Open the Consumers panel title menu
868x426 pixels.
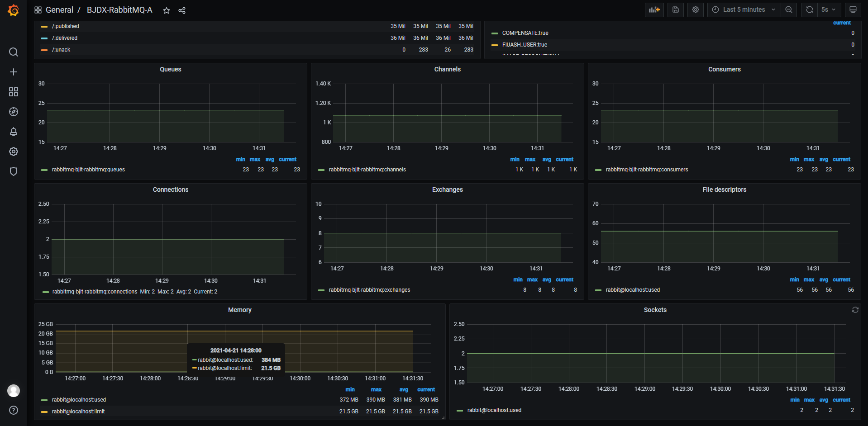point(725,69)
